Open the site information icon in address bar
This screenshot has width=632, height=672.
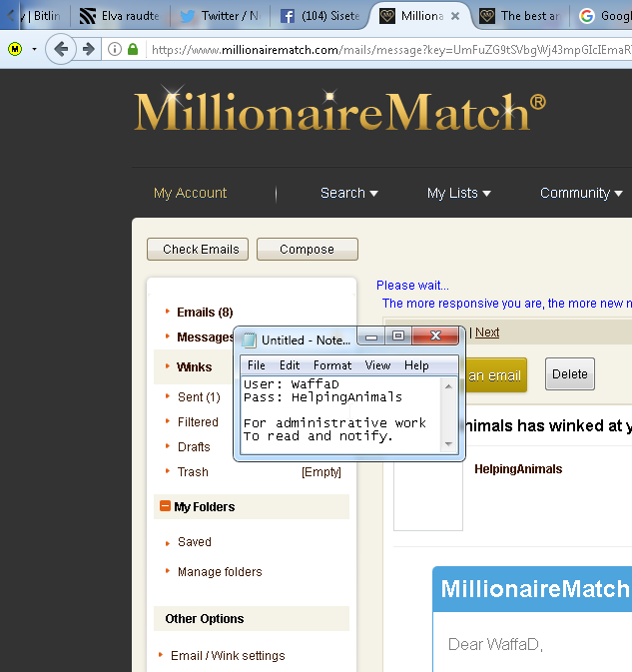coord(115,49)
